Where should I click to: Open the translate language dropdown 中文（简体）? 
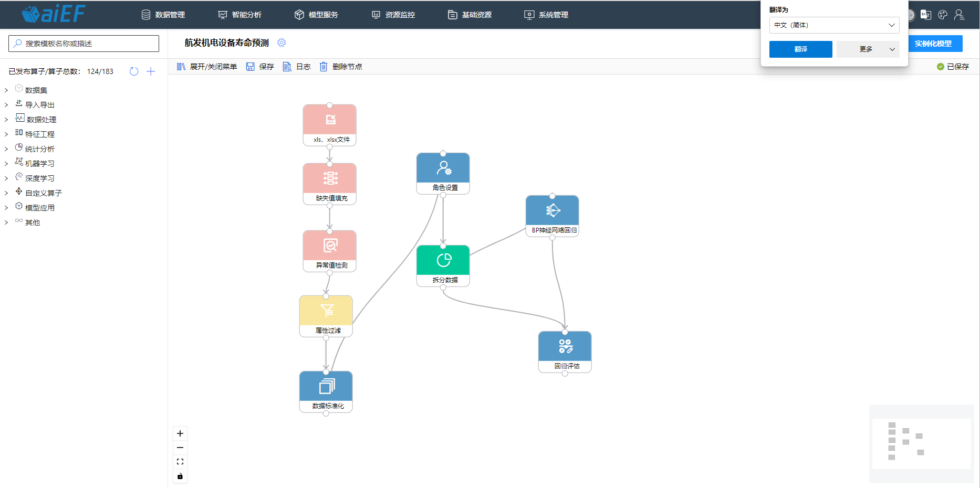tap(834, 25)
